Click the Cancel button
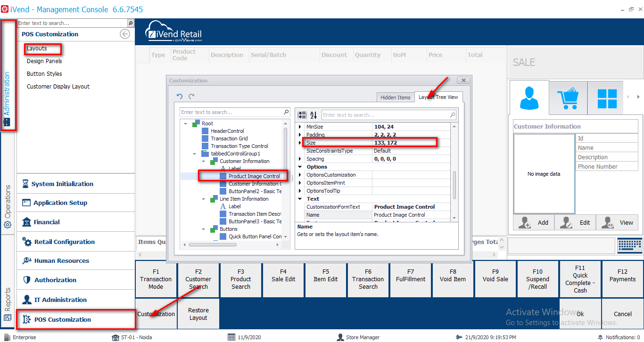 coord(623,314)
